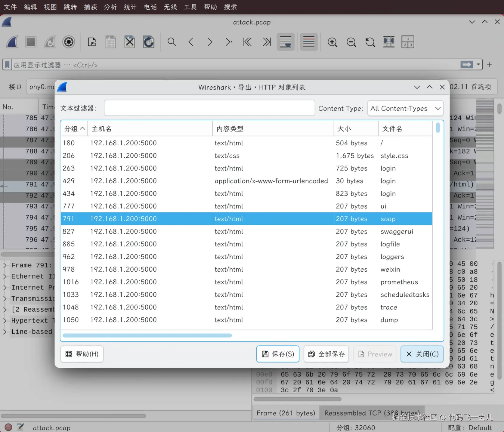
Task: Click the 关闭(C) button
Action: 422,354
